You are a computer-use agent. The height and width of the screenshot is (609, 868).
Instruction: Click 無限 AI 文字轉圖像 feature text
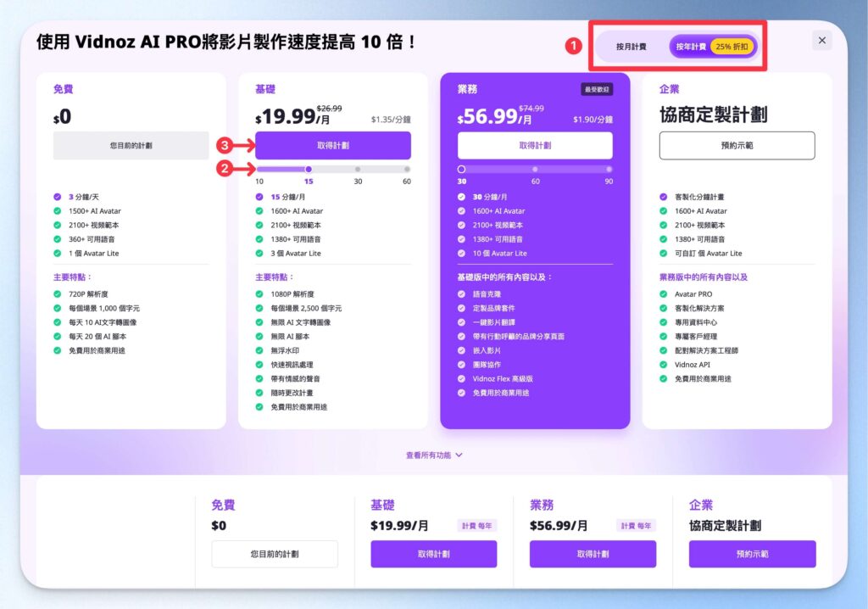click(301, 322)
